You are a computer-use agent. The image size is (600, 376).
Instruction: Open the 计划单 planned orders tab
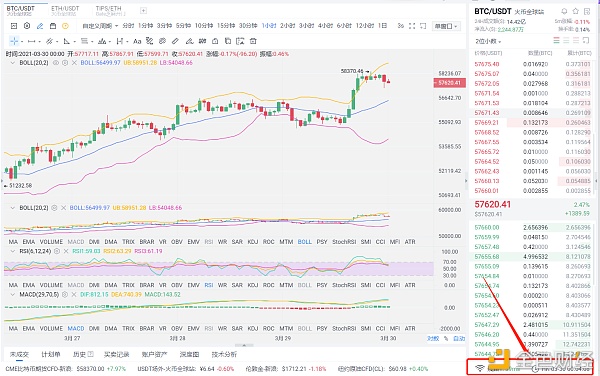[x=51, y=354]
